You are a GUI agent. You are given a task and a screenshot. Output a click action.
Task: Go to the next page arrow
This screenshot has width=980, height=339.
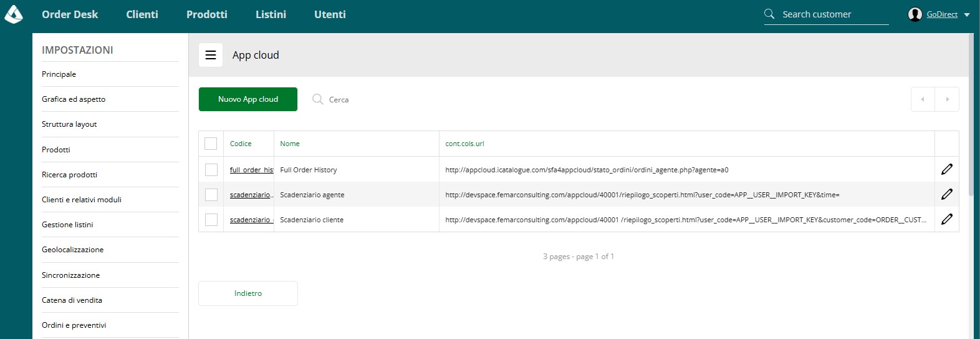point(947,99)
